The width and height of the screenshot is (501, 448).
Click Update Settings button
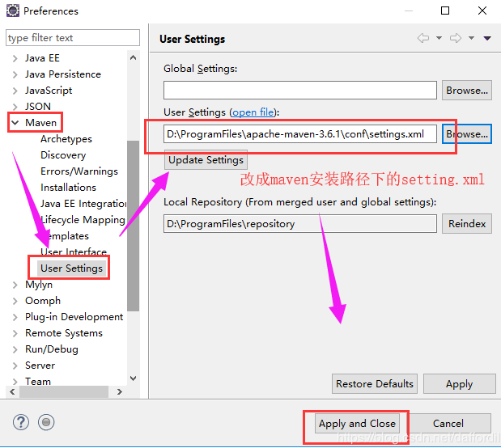coord(206,160)
